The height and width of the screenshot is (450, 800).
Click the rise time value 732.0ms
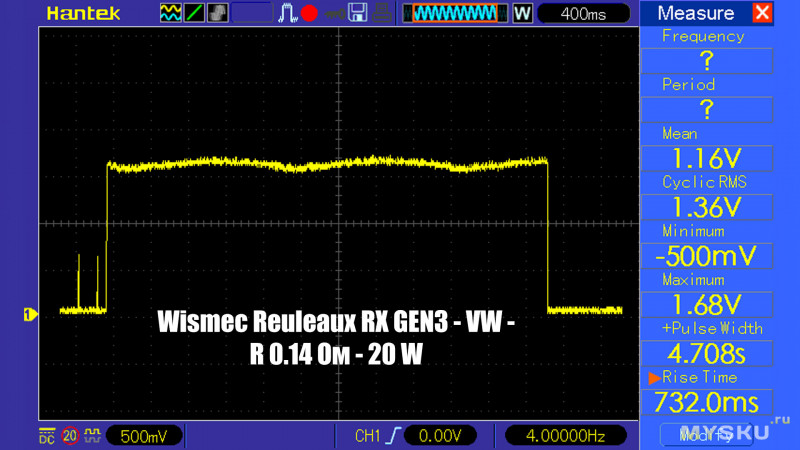707,402
